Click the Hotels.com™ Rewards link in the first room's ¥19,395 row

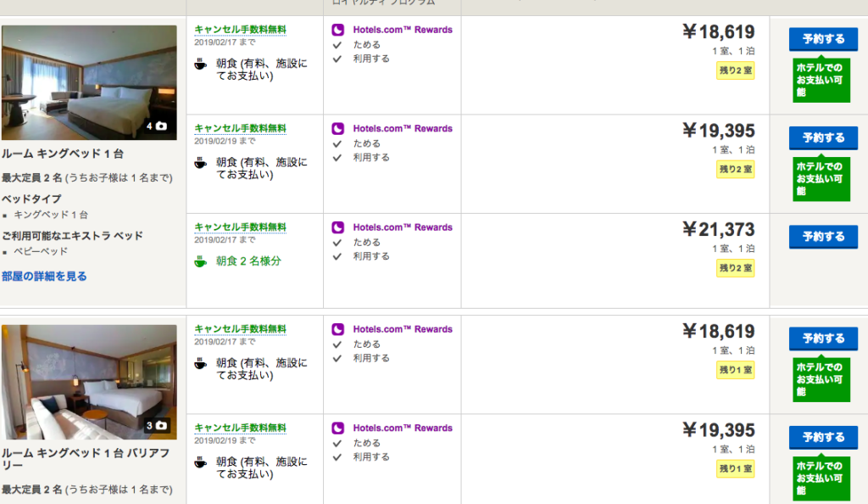(x=403, y=129)
